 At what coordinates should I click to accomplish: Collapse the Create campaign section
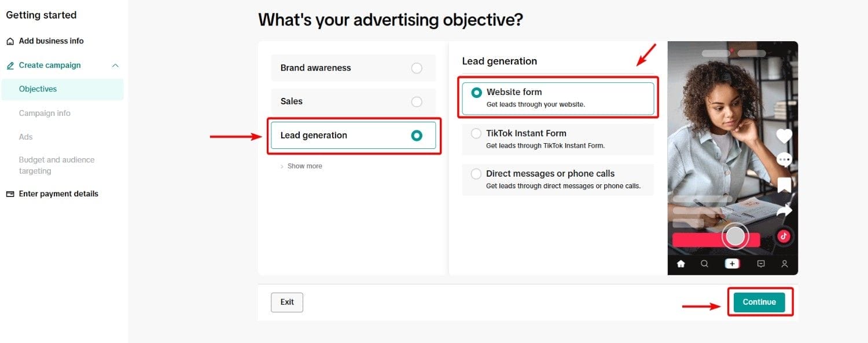(115, 65)
